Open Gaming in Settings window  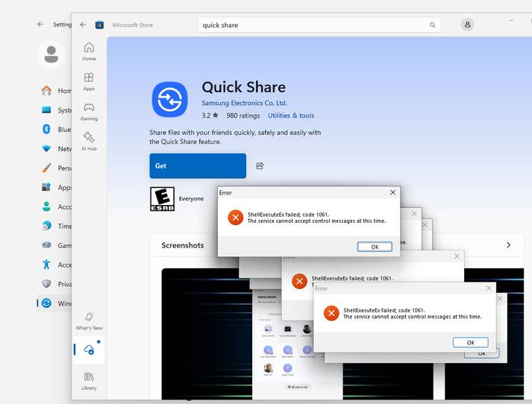tap(56, 245)
